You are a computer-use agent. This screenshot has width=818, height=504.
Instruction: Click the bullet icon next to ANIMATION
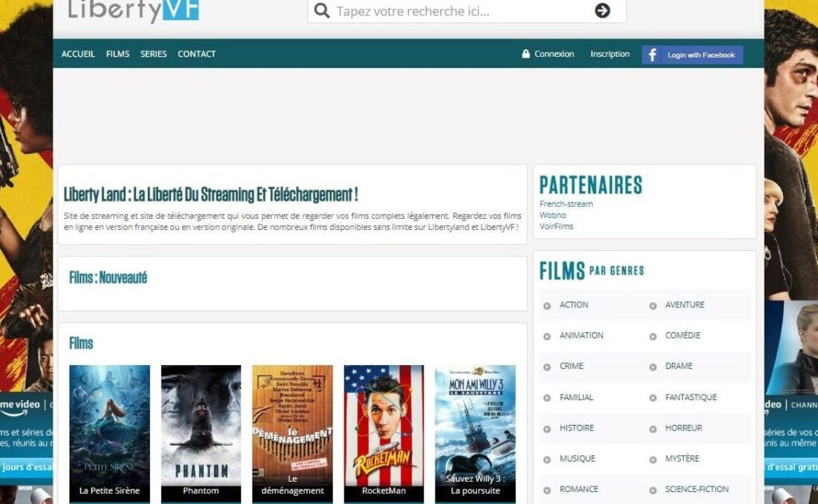[x=546, y=336]
